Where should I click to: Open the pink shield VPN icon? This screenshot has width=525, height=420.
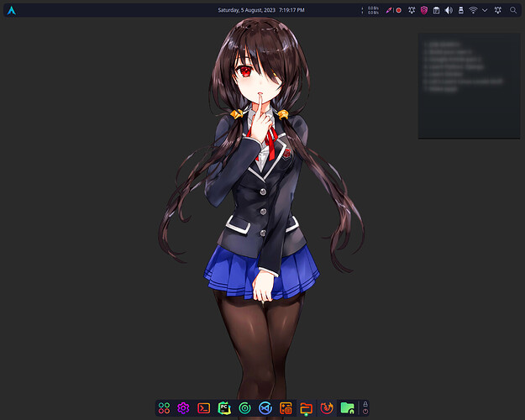424,10
